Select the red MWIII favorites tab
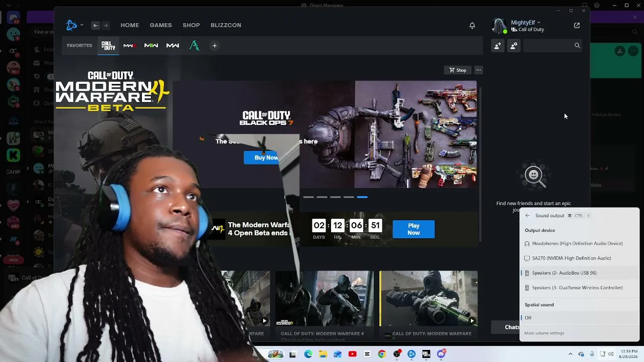Viewport: 644px width, 362px height. (129, 46)
